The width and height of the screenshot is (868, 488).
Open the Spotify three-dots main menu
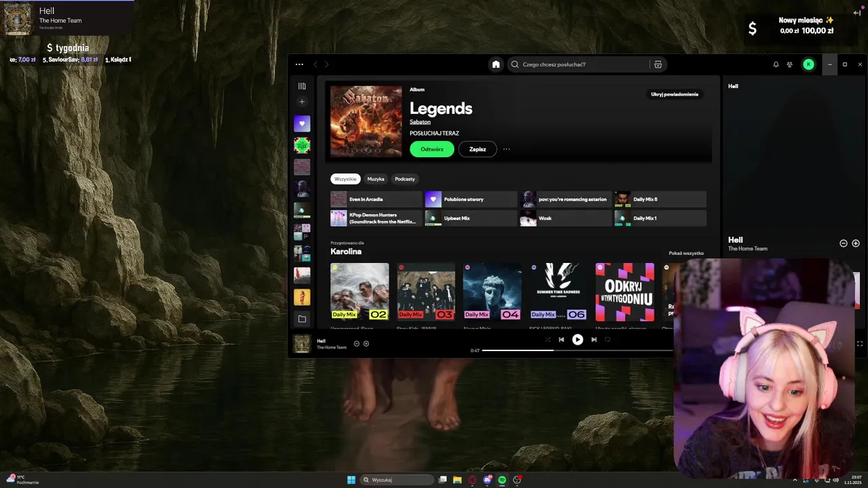(x=299, y=64)
